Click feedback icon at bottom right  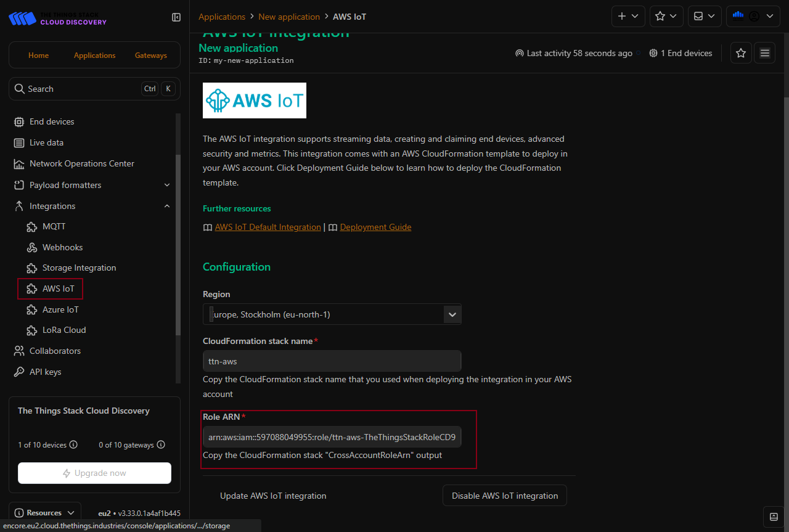(x=773, y=517)
